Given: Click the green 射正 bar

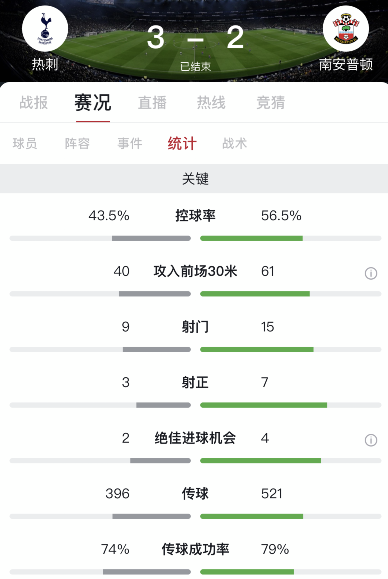Looking at the screenshot, I should (x=264, y=405).
